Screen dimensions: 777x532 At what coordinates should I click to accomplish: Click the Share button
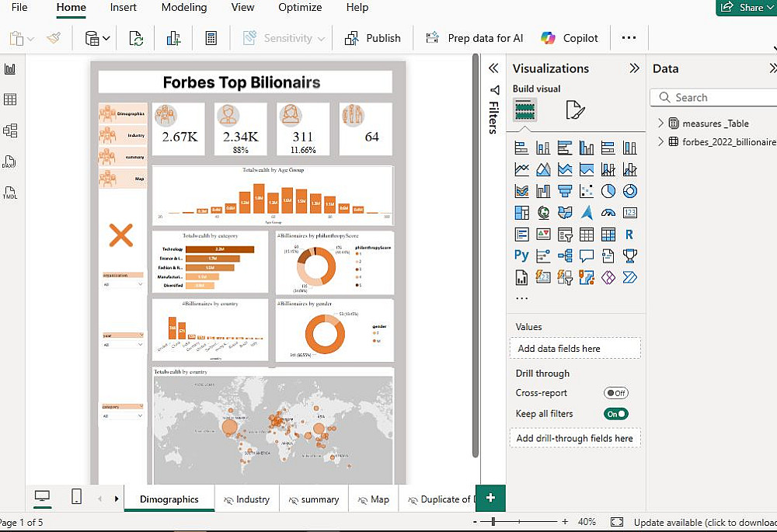(747, 8)
